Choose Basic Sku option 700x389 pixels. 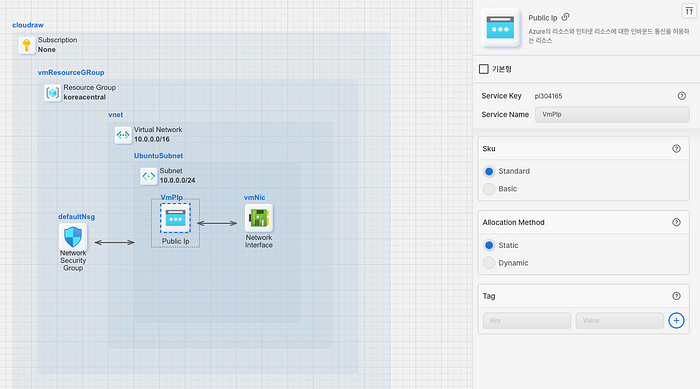coord(489,189)
